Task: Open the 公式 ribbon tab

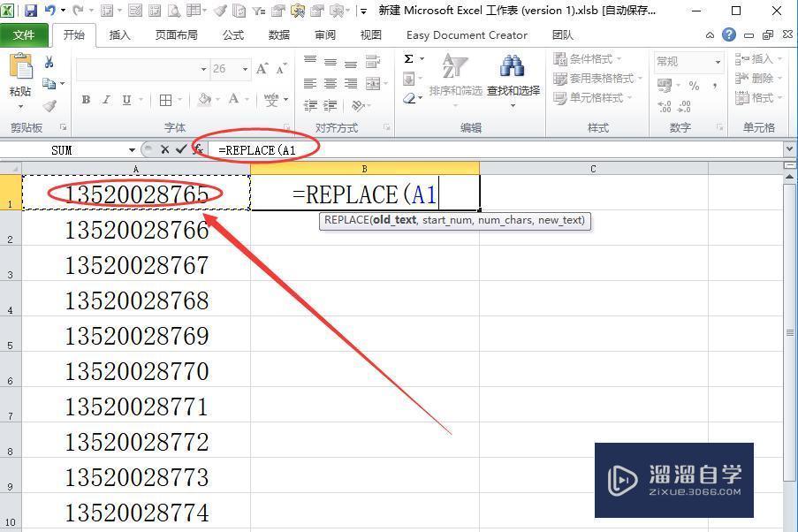Action: 232,35
